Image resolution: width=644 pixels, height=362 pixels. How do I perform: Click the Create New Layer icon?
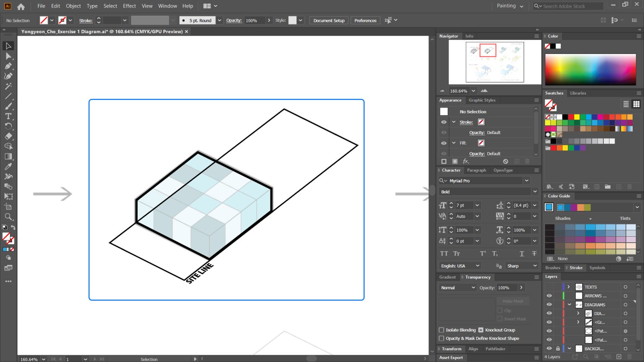point(619,356)
